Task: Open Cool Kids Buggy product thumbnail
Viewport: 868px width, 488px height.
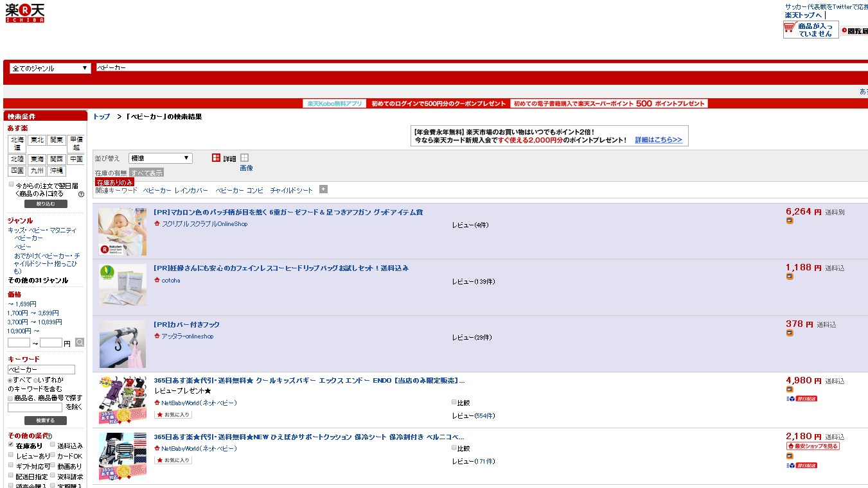Action: click(x=122, y=400)
